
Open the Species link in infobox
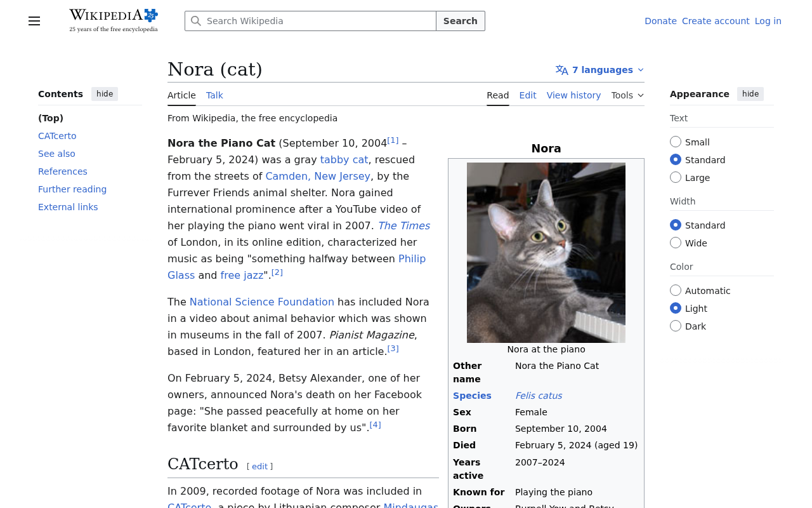(x=472, y=396)
